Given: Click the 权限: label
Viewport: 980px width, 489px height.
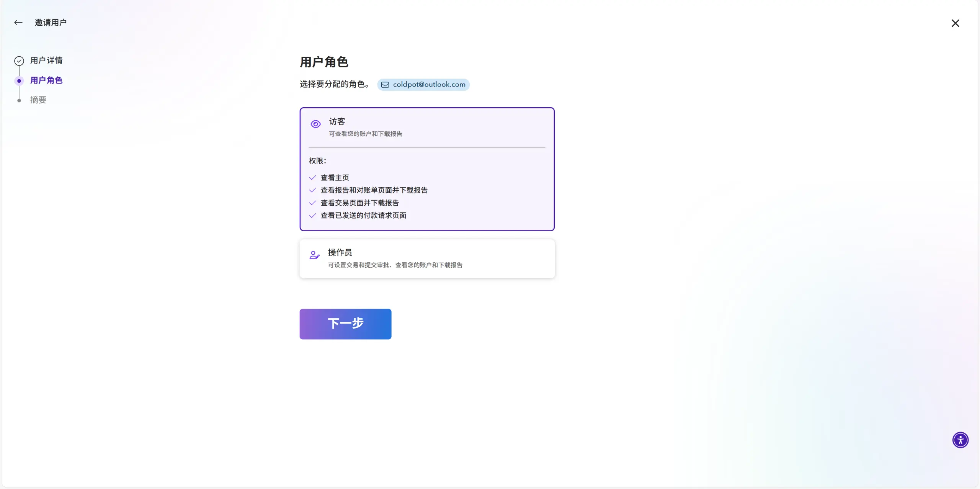Looking at the screenshot, I should coord(318,161).
